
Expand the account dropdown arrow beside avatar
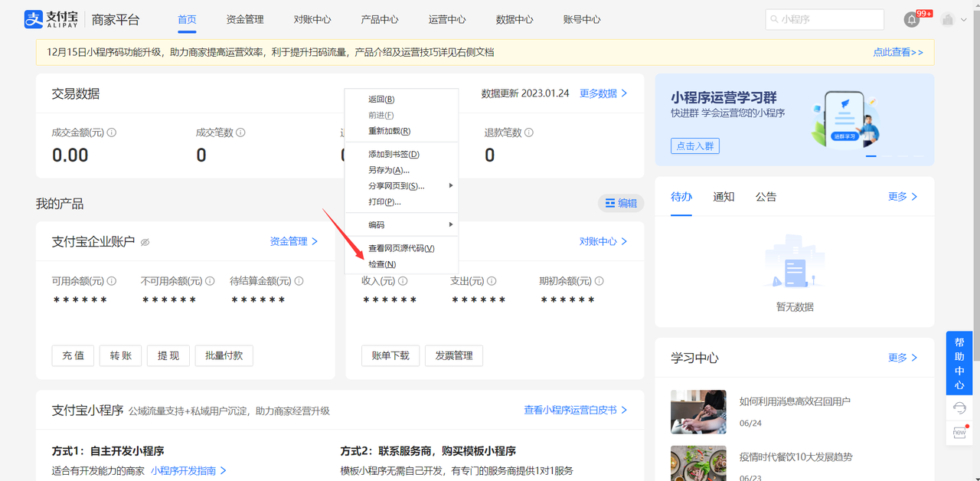click(963, 20)
